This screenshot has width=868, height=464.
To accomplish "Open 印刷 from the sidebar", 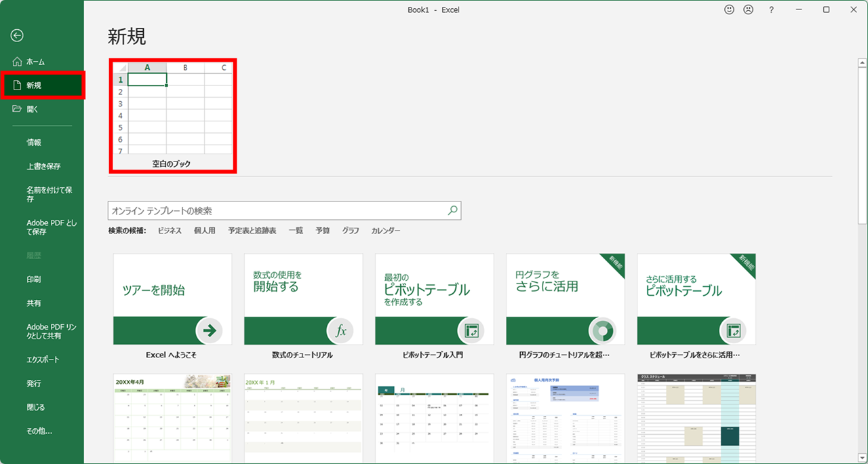I will [34, 279].
